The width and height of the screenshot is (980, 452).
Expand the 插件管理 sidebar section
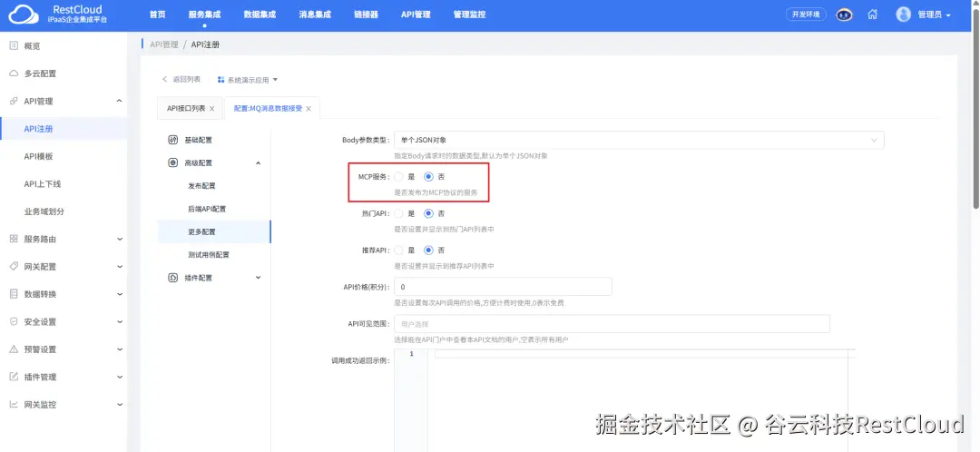tap(120, 377)
